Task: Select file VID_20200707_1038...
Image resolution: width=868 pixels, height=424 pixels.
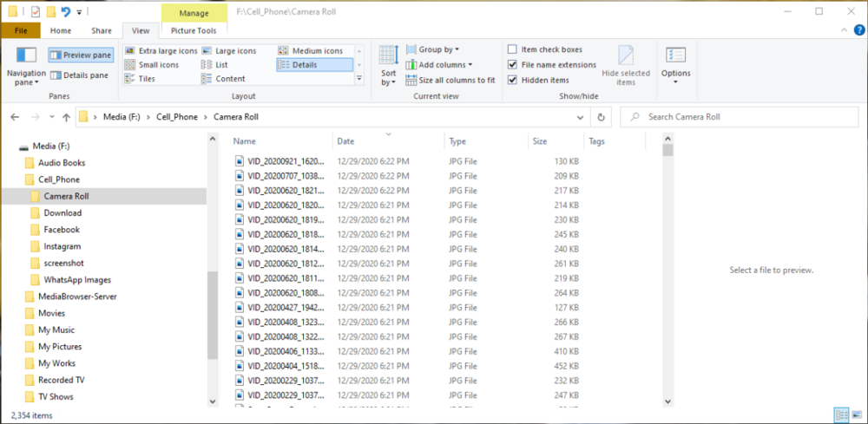Action: [x=285, y=176]
